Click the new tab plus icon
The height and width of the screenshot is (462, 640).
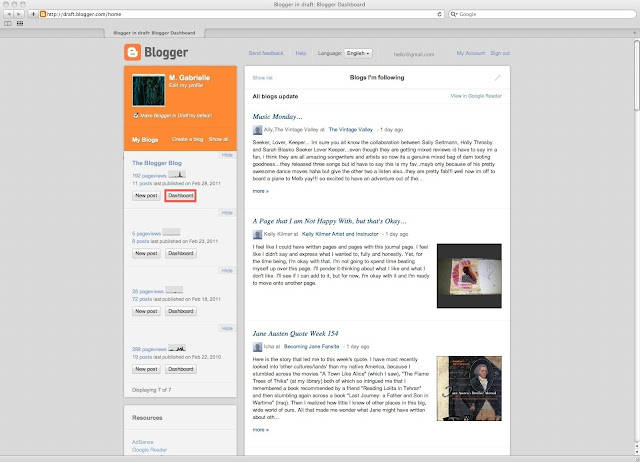[x=634, y=33]
